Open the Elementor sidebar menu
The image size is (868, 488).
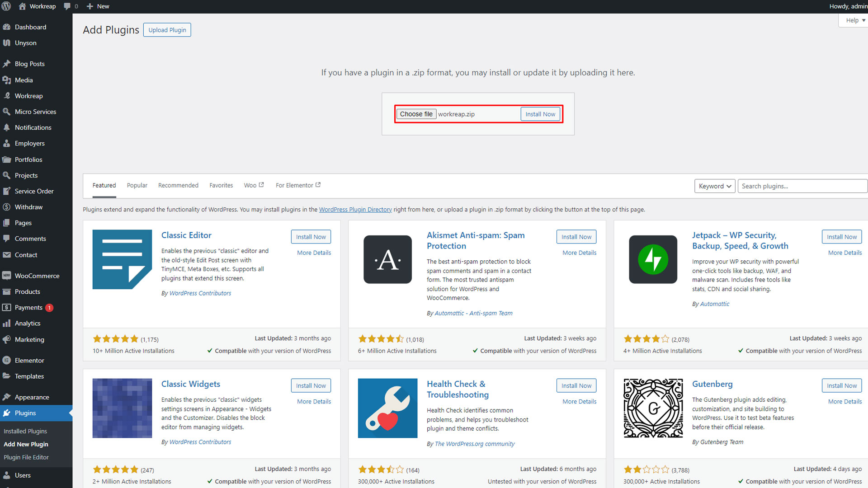[29, 361]
